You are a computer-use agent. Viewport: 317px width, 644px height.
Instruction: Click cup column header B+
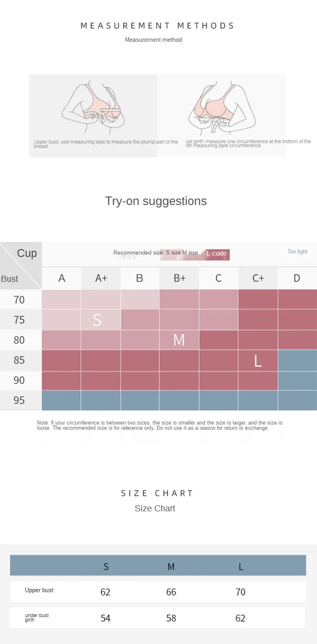180,278
